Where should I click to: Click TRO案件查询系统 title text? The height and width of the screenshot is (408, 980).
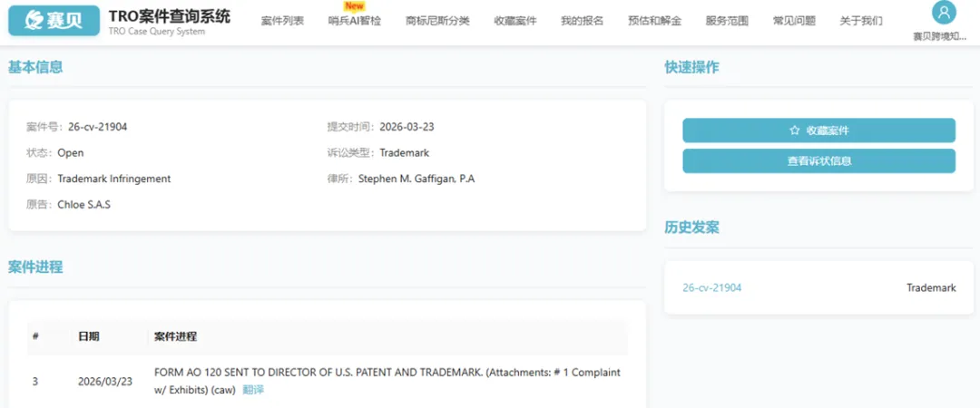[170, 16]
